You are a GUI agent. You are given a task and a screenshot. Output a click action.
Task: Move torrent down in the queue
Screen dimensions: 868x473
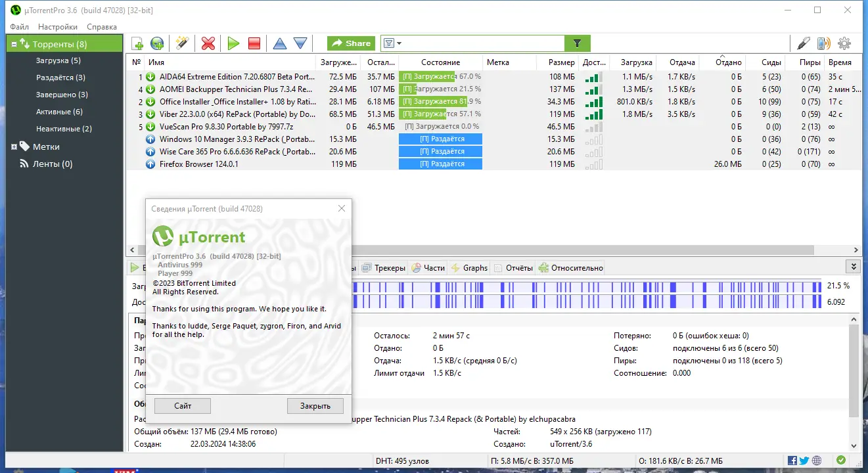[300, 43]
